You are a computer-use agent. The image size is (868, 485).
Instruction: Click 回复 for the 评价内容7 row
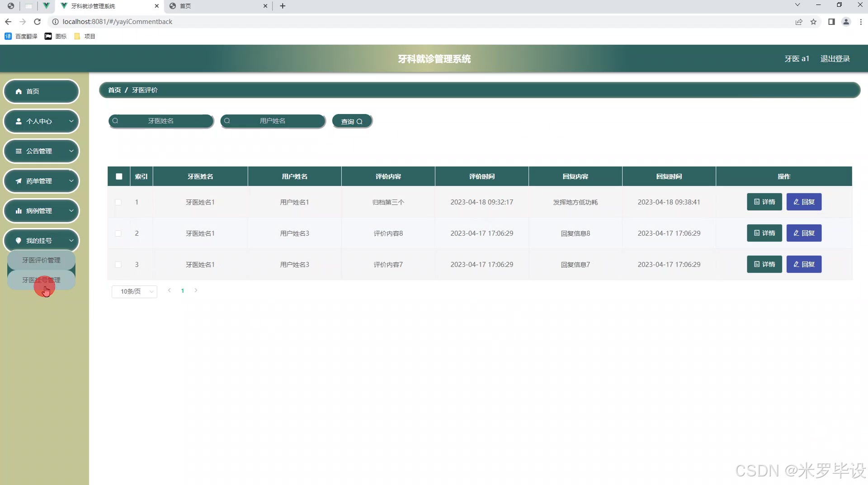click(x=804, y=264)
